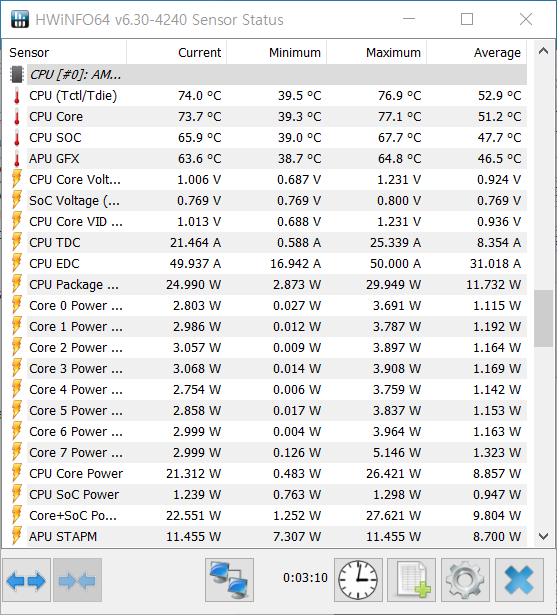Click the Minimum column header

[295, 53]
